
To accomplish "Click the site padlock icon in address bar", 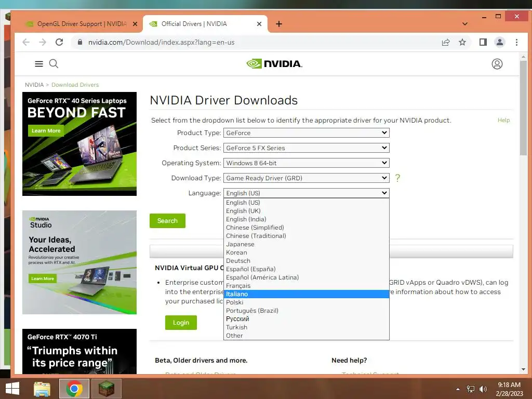I will 79,42.
